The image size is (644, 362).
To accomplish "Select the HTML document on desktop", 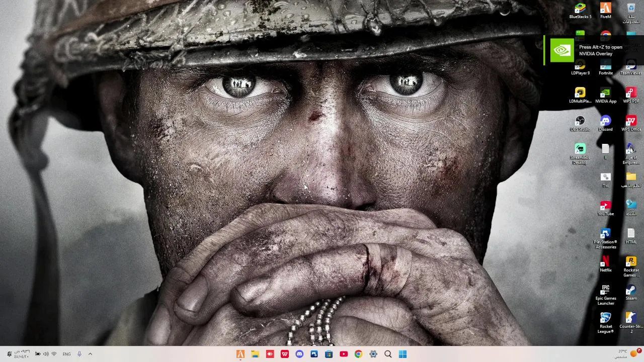I will tap(631, 236).
